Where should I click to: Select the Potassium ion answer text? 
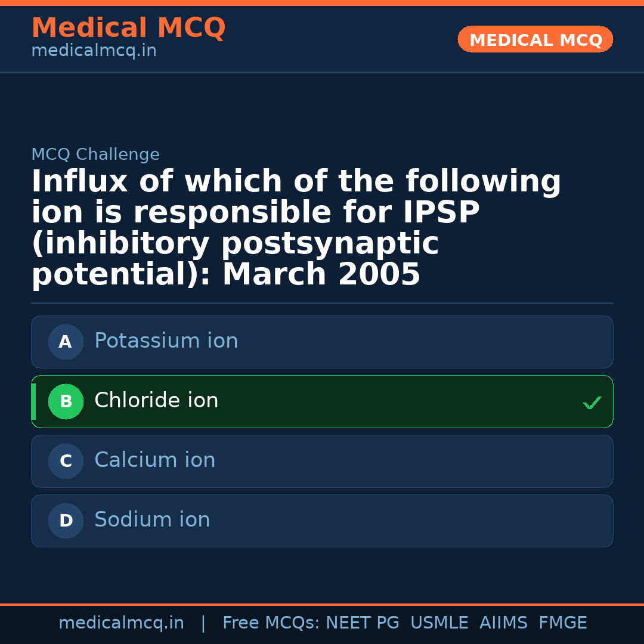coord(166,341)
